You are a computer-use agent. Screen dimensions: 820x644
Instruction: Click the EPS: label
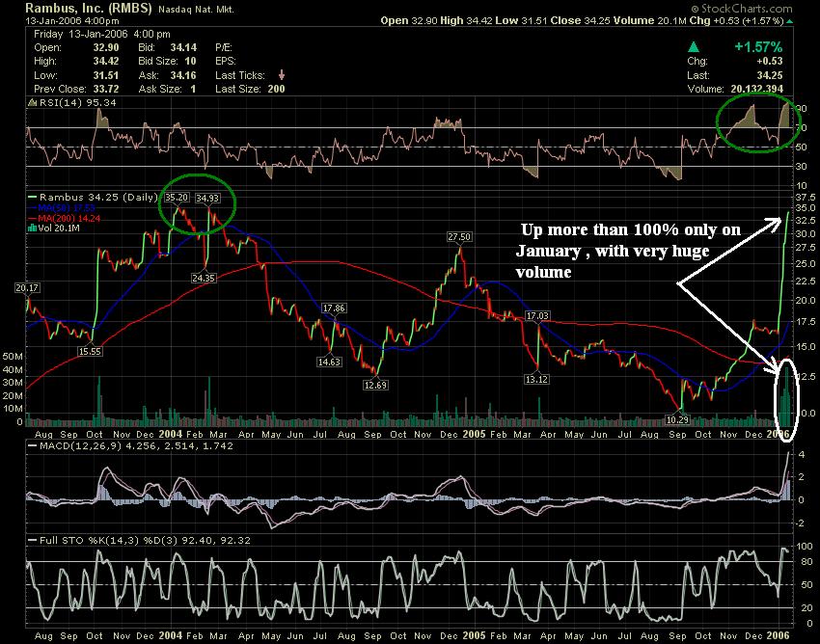[226, 61]
